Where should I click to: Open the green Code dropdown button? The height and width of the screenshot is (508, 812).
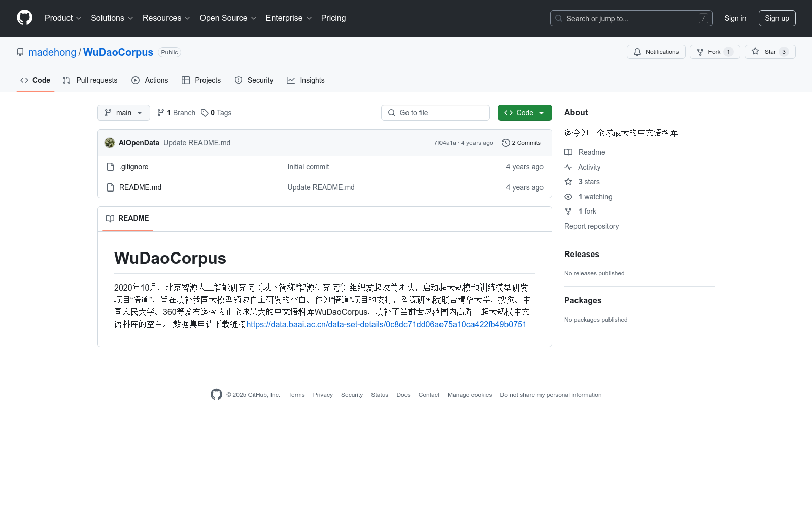(x=525, y=113)
